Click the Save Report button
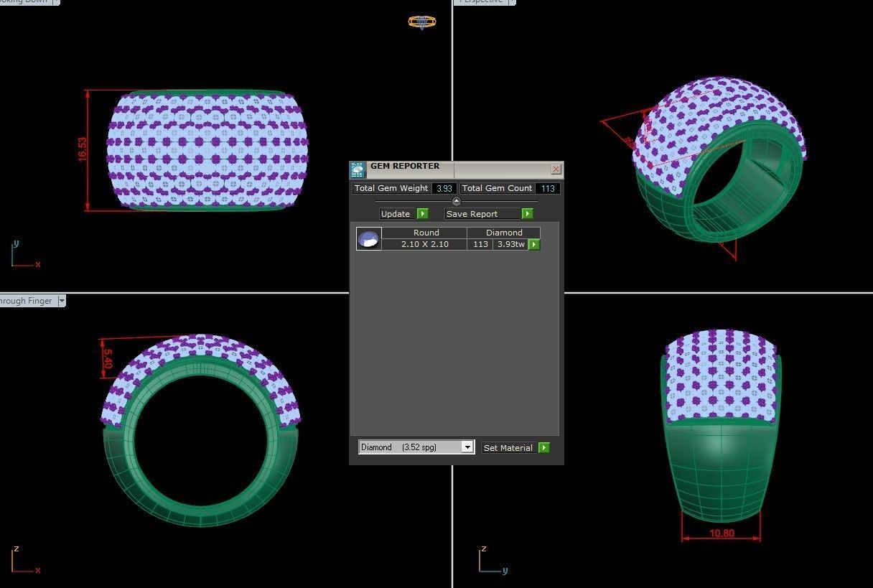The height and width of the screenshot is (588, 873). point(482,214)
